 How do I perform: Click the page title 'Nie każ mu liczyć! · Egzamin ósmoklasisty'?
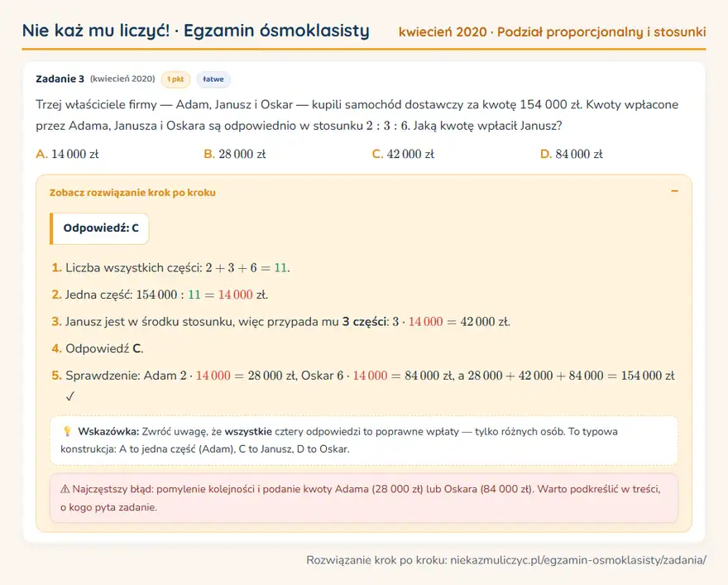click(x=196, y=31)
